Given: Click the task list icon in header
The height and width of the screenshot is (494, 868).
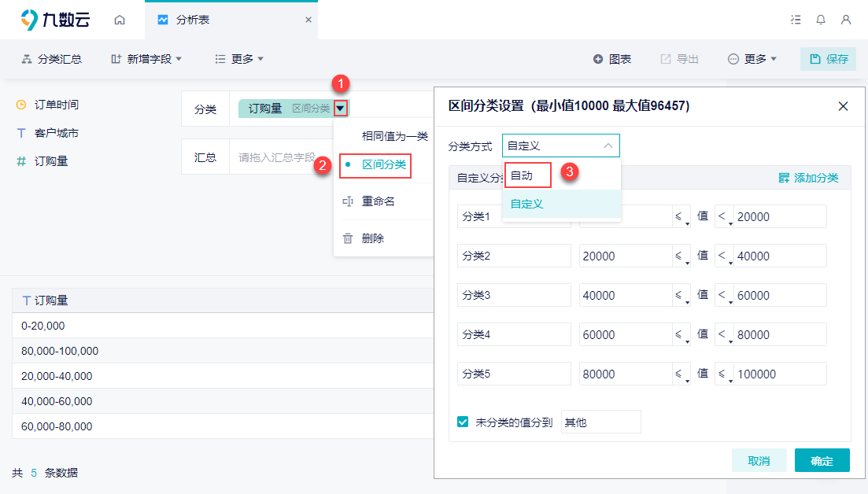Looking at the screenshot, I should pyautogui.click(x=796, y=20).
